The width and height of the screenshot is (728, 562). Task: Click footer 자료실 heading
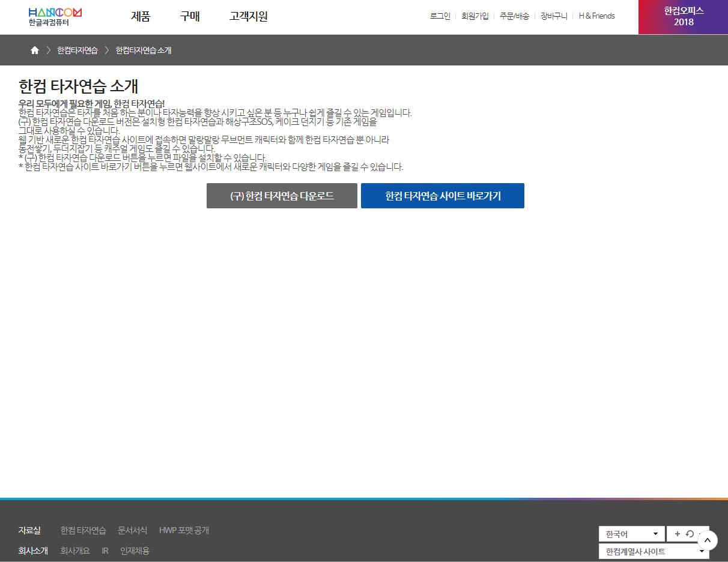[x=29, y=530]
